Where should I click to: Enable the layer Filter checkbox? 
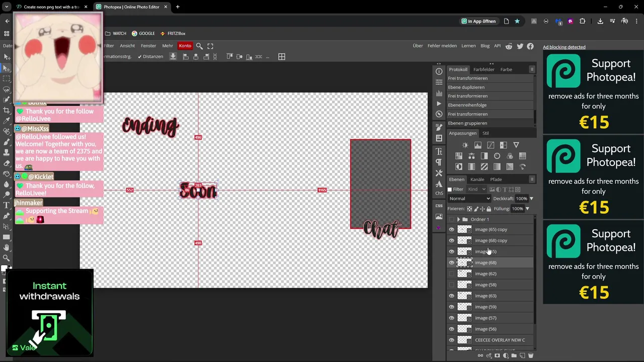[x=450, y=190]
